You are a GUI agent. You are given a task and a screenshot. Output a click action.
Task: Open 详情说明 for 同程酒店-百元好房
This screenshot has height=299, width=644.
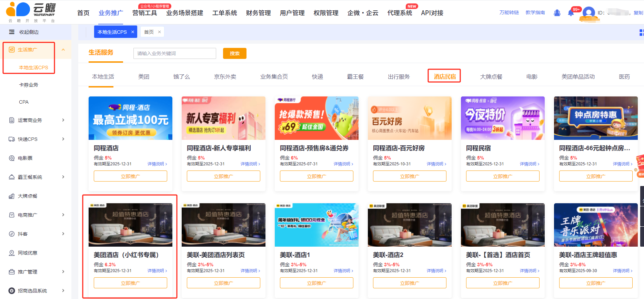436,164
